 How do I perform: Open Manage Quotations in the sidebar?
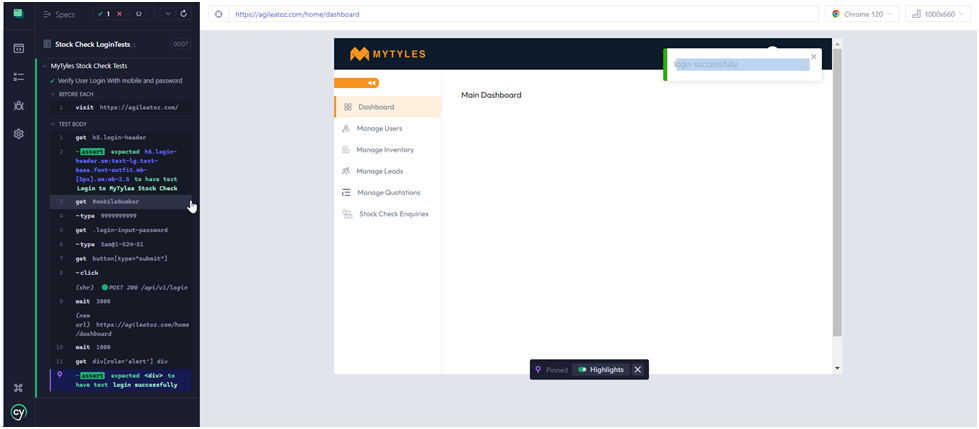387,192
